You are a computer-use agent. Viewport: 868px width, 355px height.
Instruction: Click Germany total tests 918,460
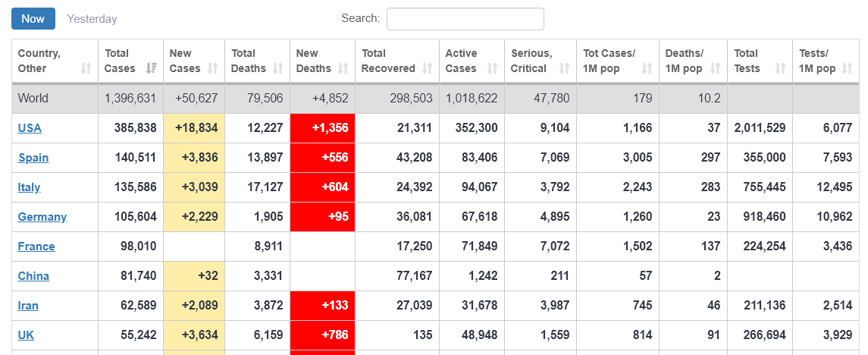[764, 217]
